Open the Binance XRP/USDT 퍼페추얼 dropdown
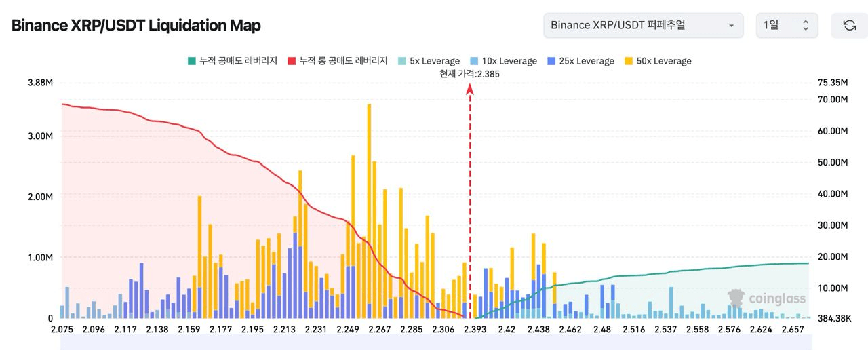The width and height of the screenshot is (868, 350). [643, 25]
